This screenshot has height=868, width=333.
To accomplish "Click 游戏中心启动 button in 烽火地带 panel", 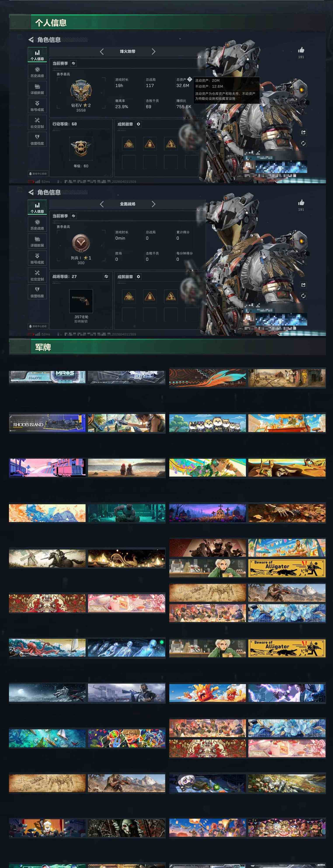I will click(x=38, y=174).
